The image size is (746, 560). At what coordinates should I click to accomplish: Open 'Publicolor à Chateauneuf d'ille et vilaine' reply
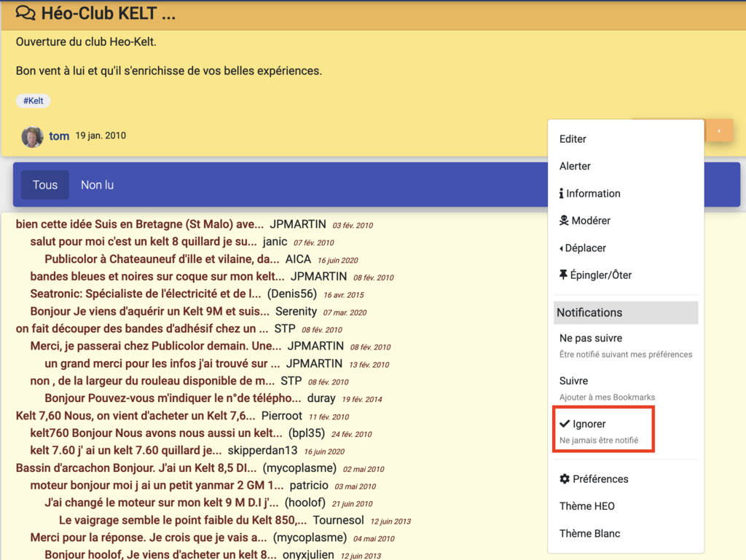[162, 259]
